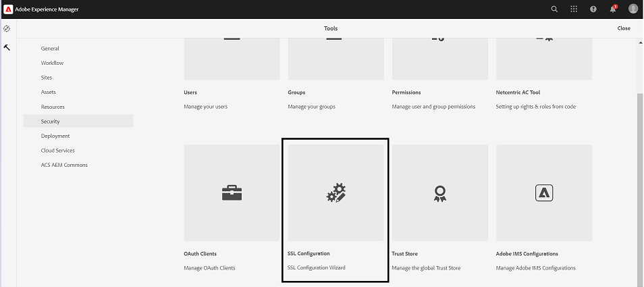Select the Security menu item
This screenshot has width=644, height=287.
pyautogui.click(x=51, y=122)
